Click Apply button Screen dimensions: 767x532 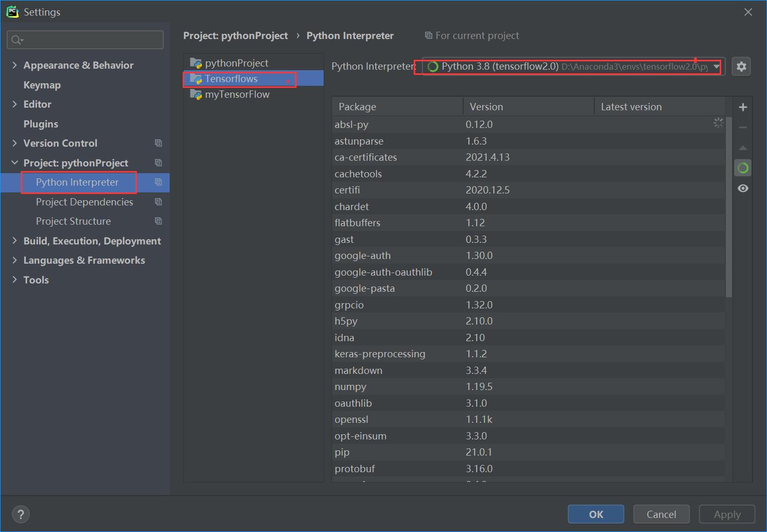pos(727,514)
